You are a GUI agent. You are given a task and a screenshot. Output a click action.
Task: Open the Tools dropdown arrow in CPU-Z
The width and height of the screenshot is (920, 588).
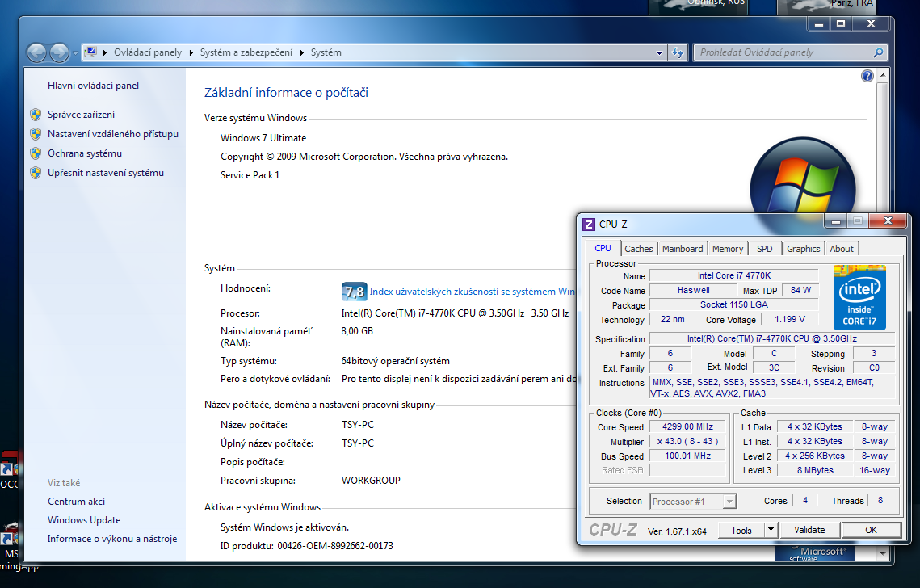click(x=771, y=530)
